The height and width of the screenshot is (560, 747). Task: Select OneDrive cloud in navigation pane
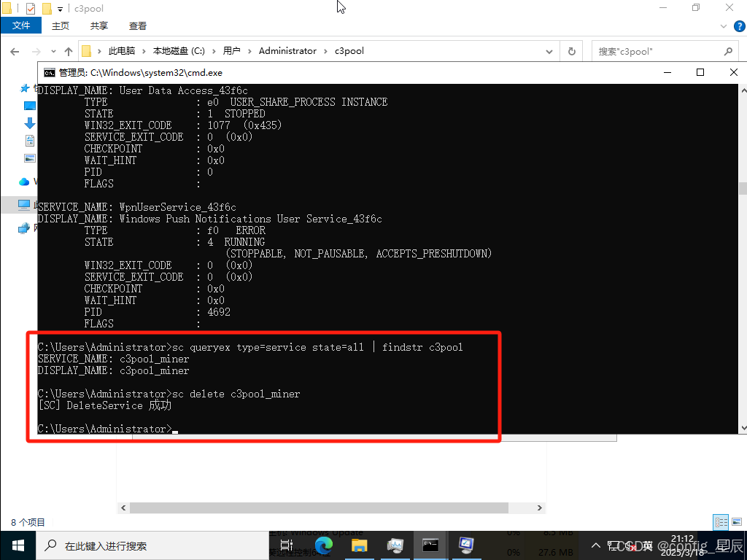(x=24, y=182)
